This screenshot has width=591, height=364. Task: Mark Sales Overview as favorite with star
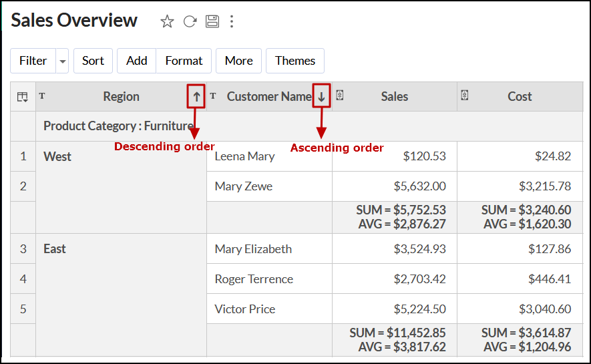coord(167,21)
